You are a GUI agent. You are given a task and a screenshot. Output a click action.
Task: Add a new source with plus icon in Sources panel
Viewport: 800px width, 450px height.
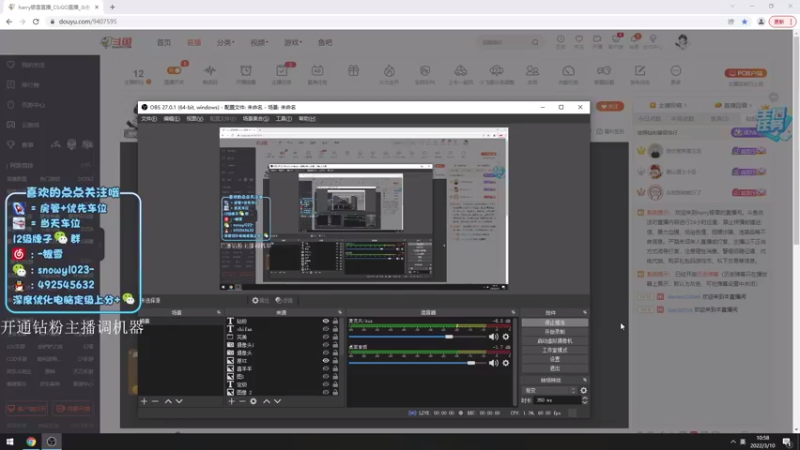pyautogui.click(x=231, y=402)
